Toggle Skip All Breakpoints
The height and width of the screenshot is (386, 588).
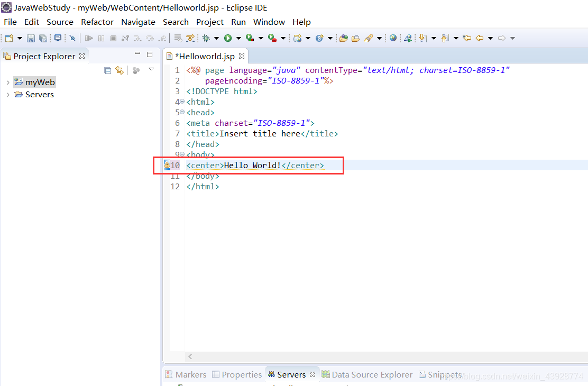73,38
